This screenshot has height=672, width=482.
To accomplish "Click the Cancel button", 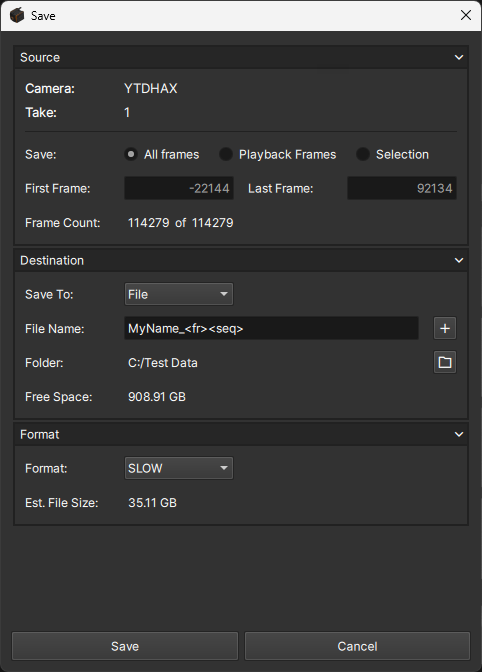I will [357, 646].
